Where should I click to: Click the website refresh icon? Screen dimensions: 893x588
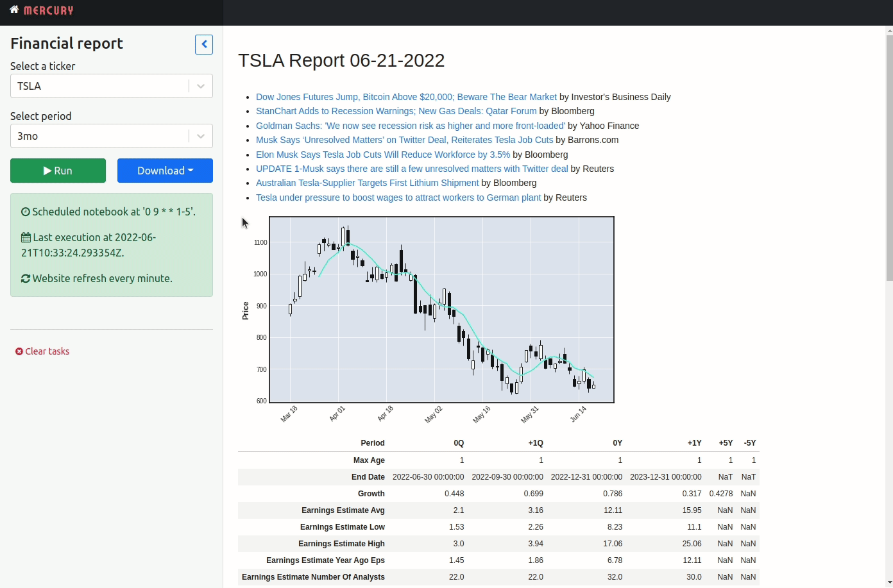tap(26, 279)
